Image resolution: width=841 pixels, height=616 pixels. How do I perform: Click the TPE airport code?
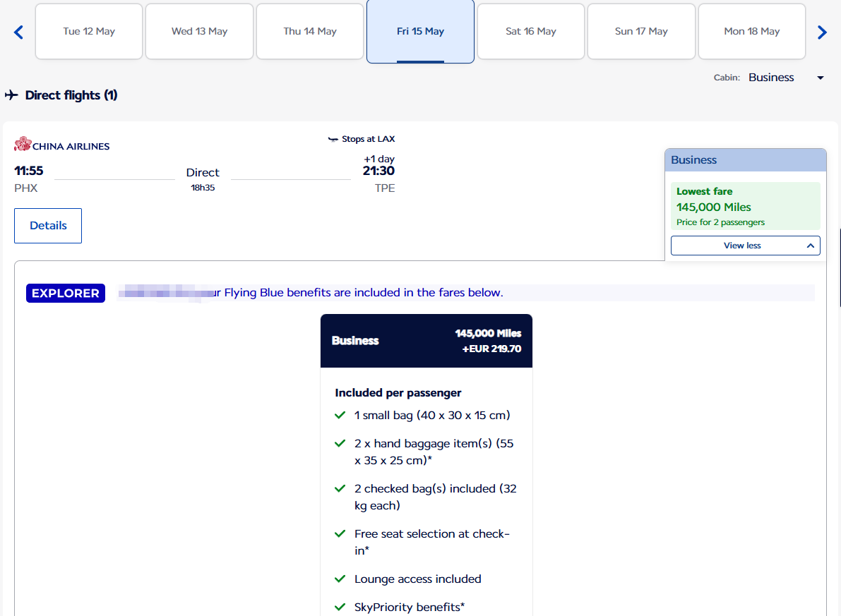[385, 188]
